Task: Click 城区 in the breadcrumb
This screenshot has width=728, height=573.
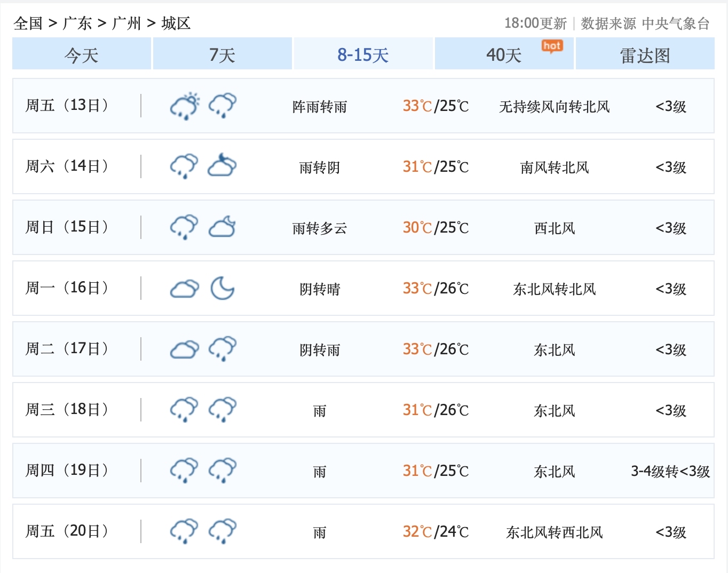Action: click(176, 23)
